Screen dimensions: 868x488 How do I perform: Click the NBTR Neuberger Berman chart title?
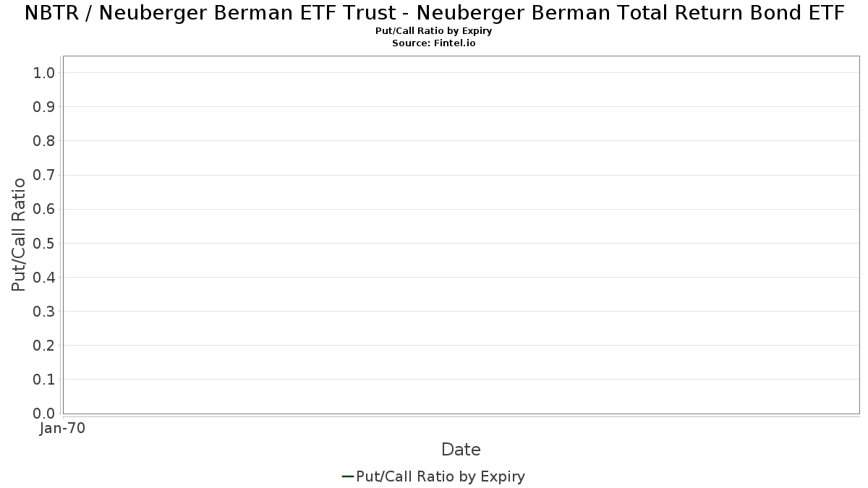[x=434, y=13]
